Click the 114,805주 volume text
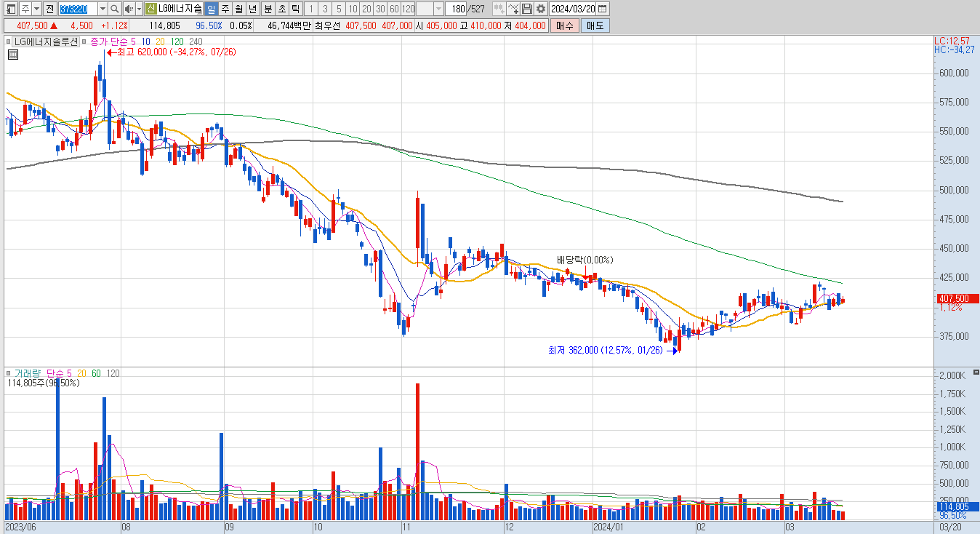Viewport: 980px width, 534px height. tap(43, 383)
